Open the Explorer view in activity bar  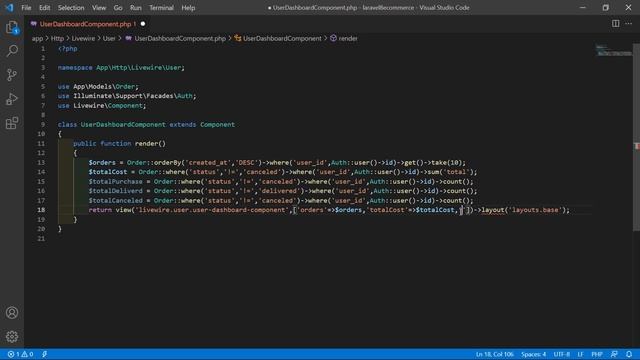click(x=12, y=28)
